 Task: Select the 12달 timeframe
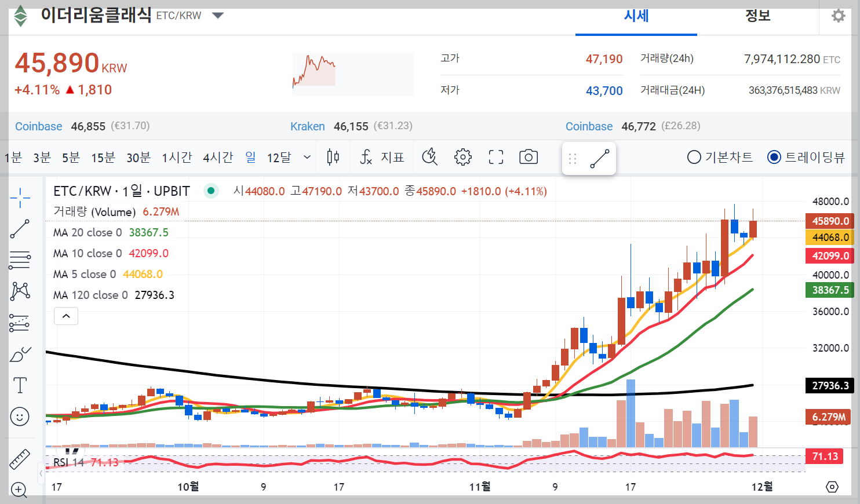pos(279,158)
